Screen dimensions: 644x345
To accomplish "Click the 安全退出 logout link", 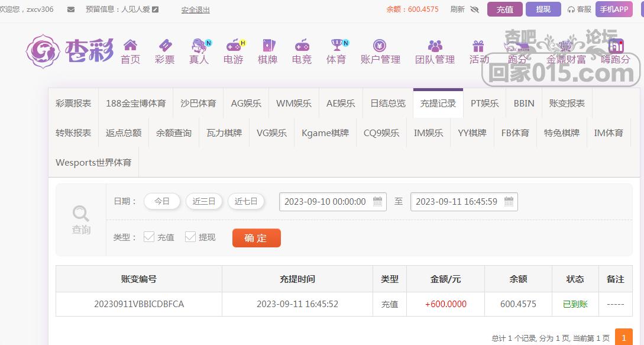I will pyautogui.click(x=196, y=10).
